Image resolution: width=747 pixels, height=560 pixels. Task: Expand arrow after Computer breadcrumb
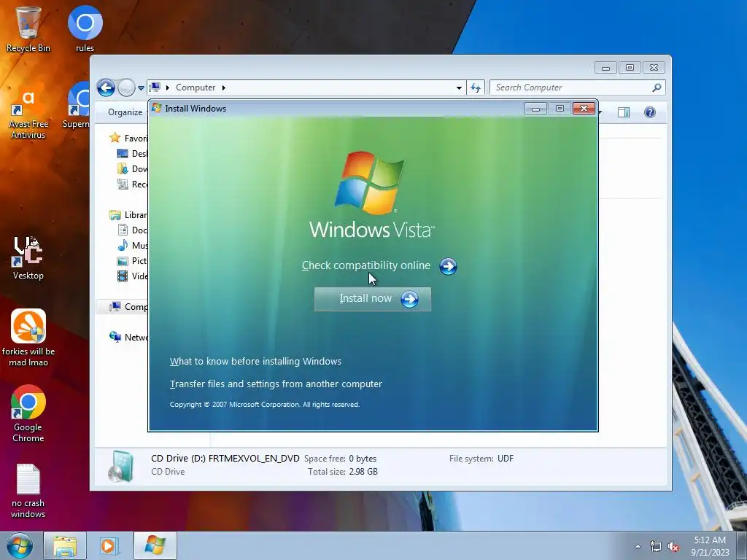224,87
